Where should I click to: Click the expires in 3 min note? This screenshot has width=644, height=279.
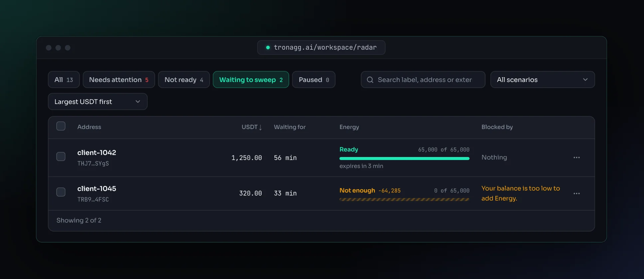click(361, 166)
